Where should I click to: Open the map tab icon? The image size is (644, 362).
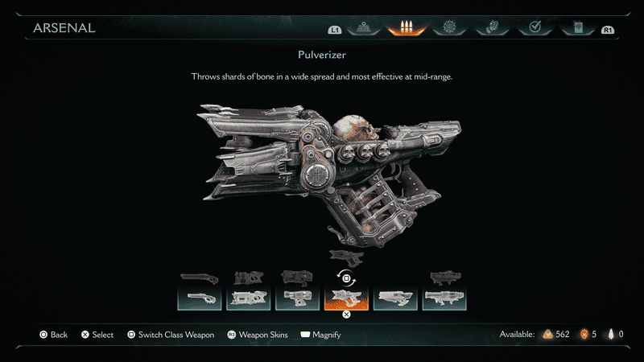pyautogui.click(x=364, y=27)
